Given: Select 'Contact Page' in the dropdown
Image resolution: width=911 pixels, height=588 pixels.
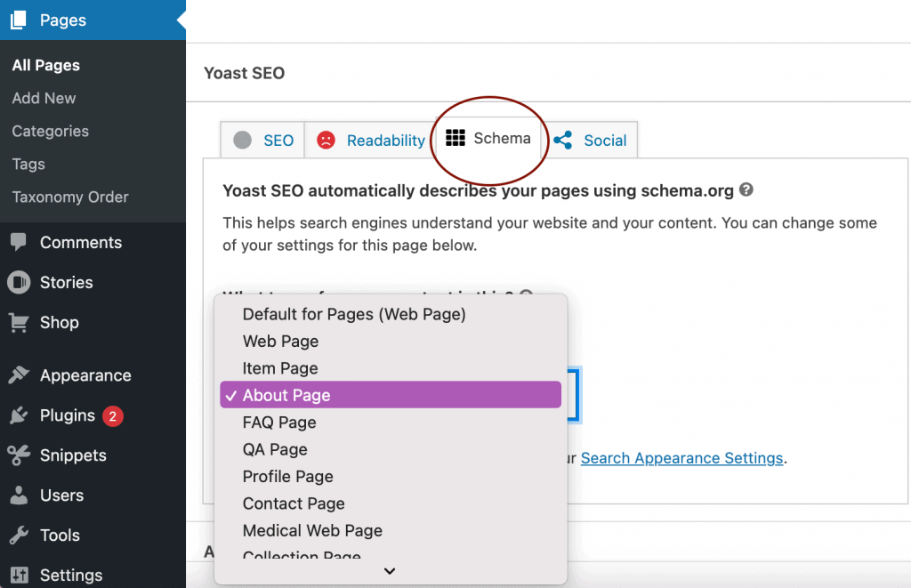Looking at the screenshot, I should [391, 503].
